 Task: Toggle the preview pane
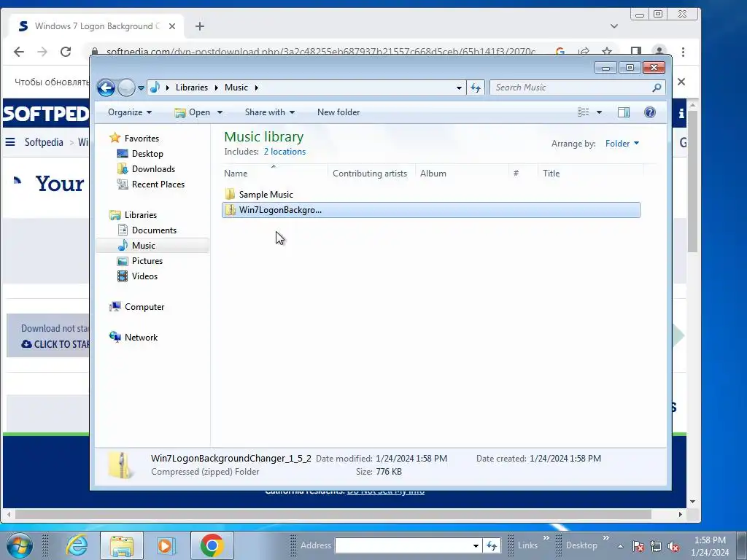[623, 112]
